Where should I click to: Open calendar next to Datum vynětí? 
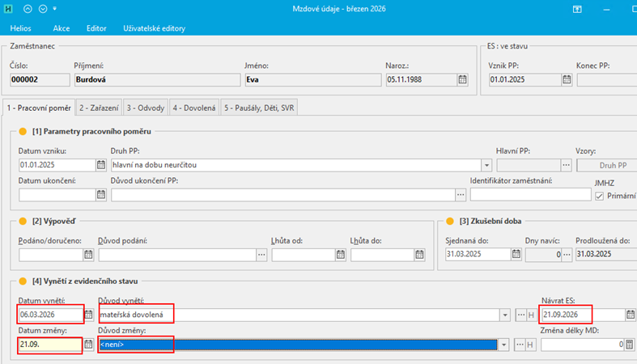point(90,315)
